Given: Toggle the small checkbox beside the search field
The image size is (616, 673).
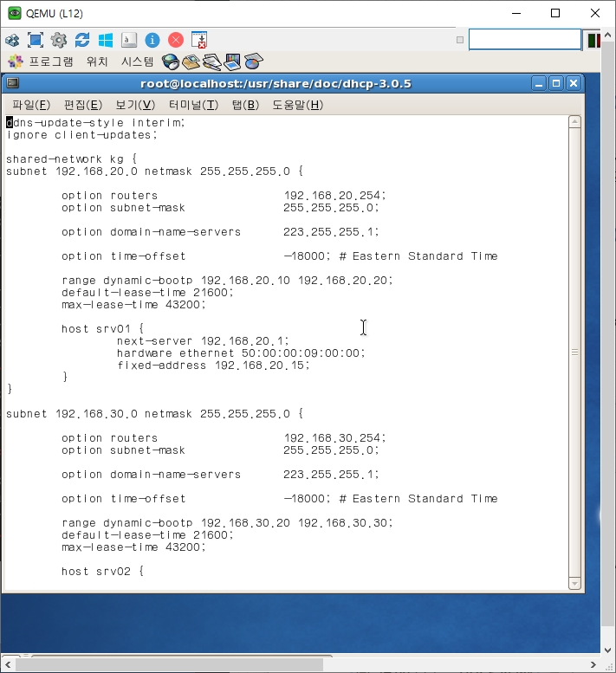Looking at the screenshot, I should pyautogui.click(x=460, y=40).
